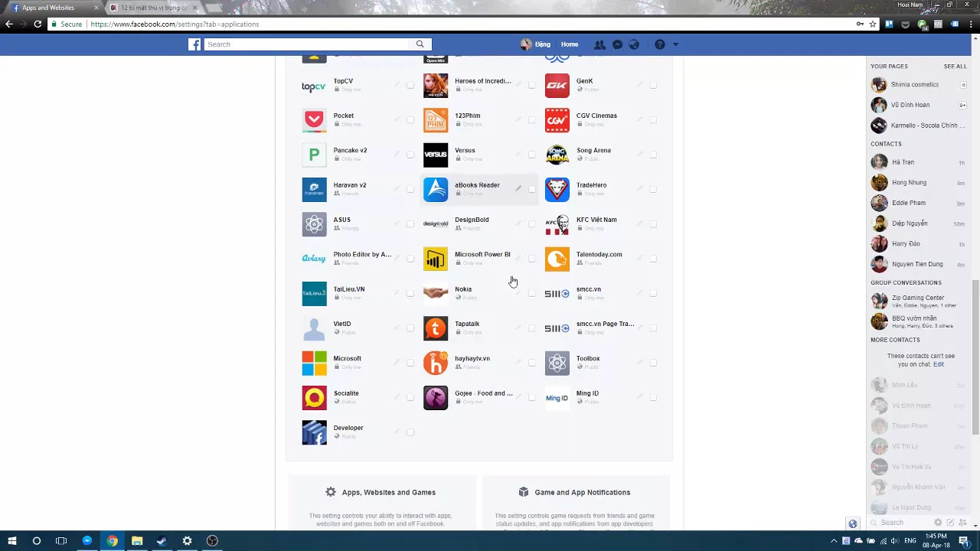Click the hayhaytv.vn app icon

[x=436, y=363]
